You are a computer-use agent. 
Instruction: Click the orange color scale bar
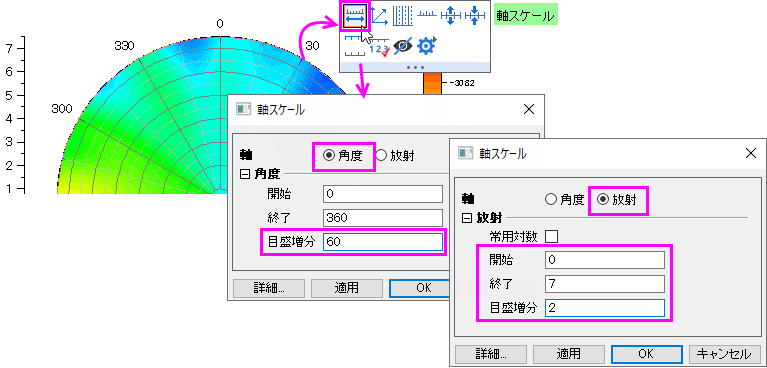point(432,83)
